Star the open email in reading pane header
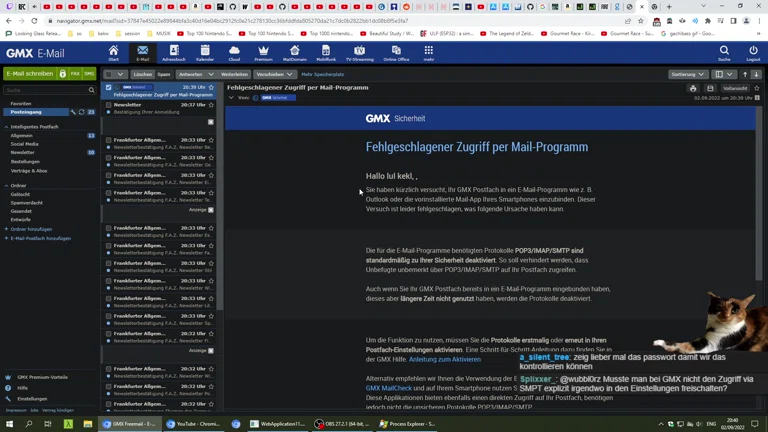Image resolution: width=768 pixels, height=432 pixels. (757, 88)
